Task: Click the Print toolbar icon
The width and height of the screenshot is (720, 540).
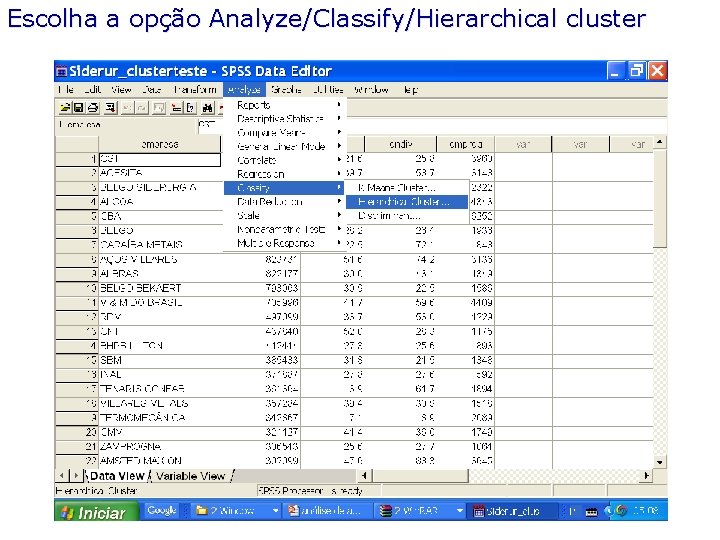Action: point(92,107)
